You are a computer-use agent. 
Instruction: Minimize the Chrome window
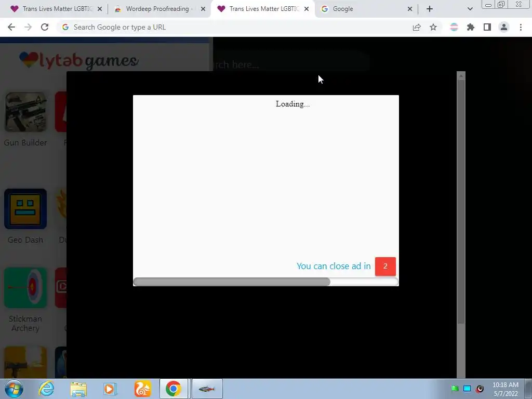488,5
